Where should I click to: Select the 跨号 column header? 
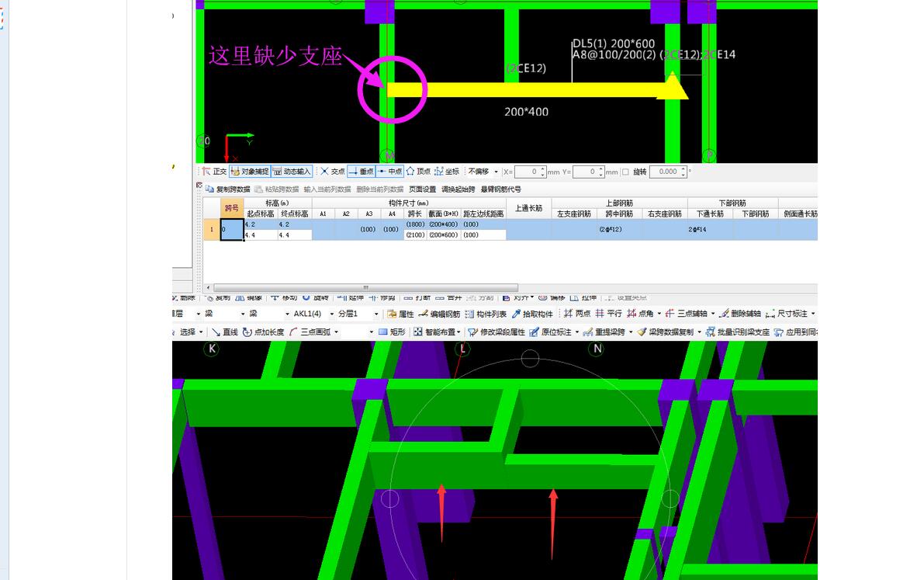pos(232,208)
